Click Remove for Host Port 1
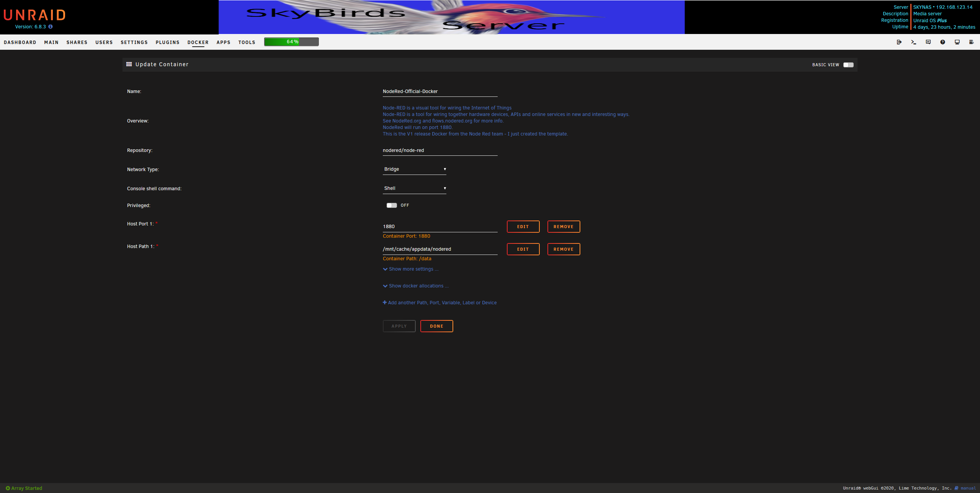980x493 pixels. pos(563,227)
